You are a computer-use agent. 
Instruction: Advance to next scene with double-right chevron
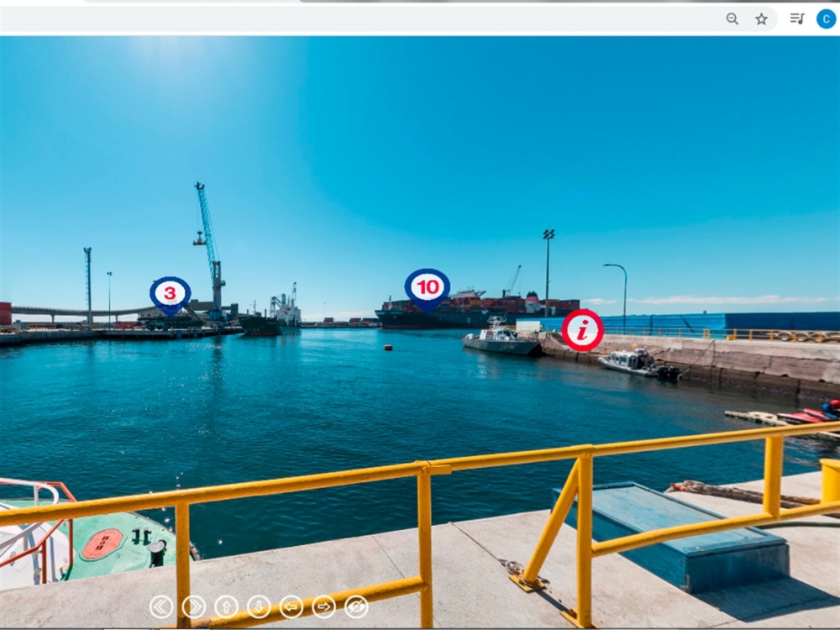194,606
